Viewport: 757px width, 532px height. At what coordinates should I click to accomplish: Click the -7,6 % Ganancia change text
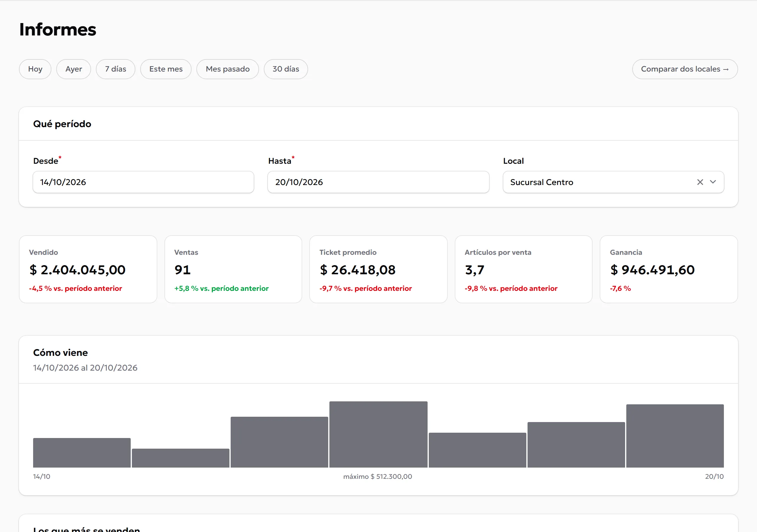tap(620, 288)
